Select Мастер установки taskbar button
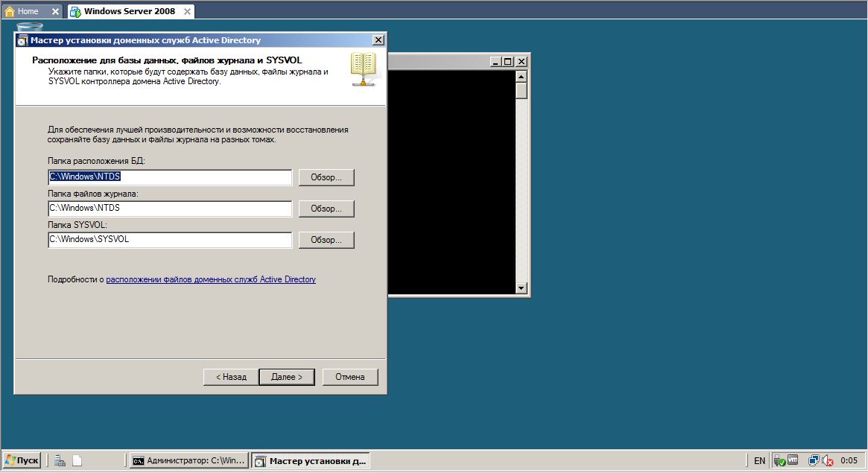 point(311,460)
